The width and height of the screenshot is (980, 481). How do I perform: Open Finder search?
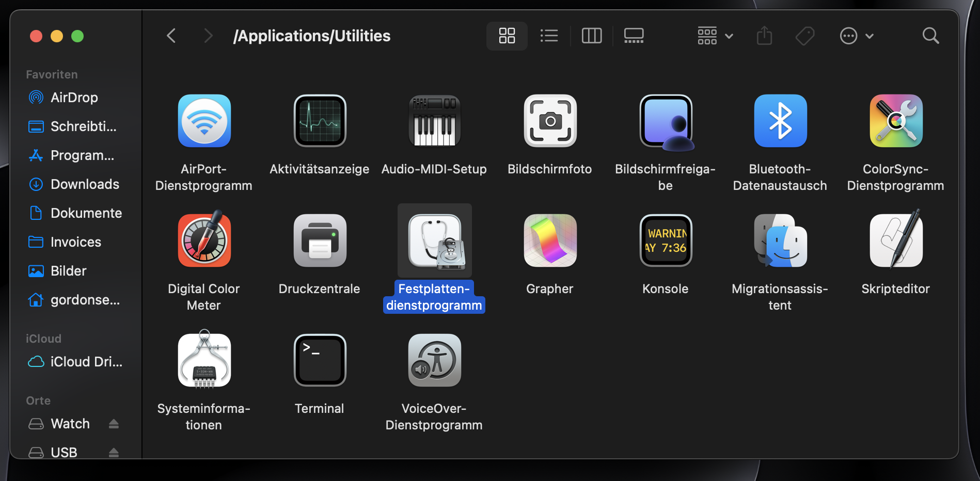coord(930,36)
